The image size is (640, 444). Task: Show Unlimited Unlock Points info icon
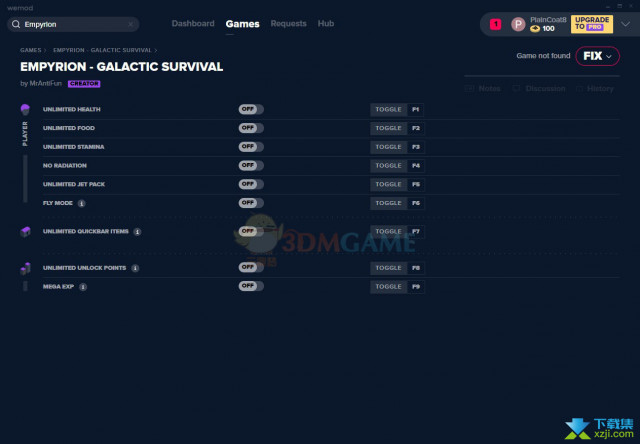[135, 268]
